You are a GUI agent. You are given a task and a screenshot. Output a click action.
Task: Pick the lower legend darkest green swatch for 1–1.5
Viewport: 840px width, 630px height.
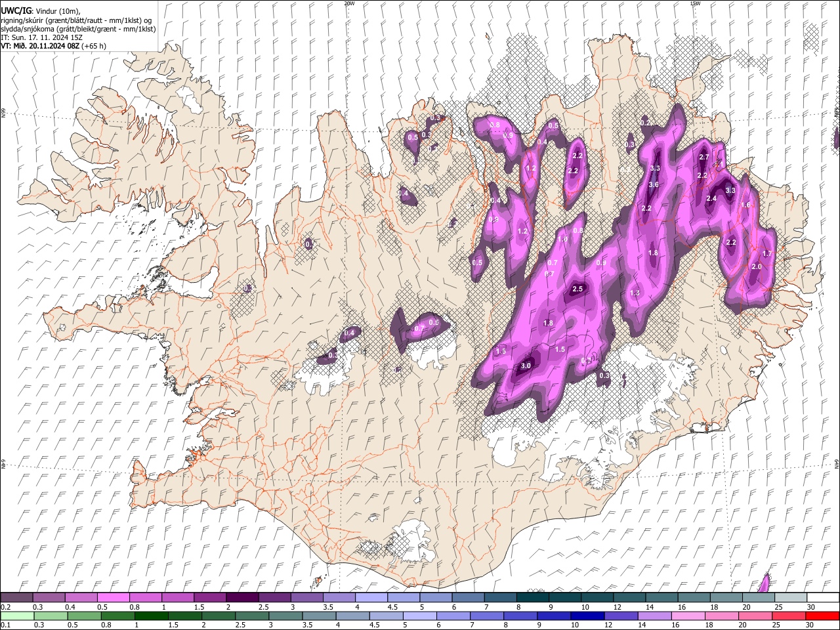[151, 616]
